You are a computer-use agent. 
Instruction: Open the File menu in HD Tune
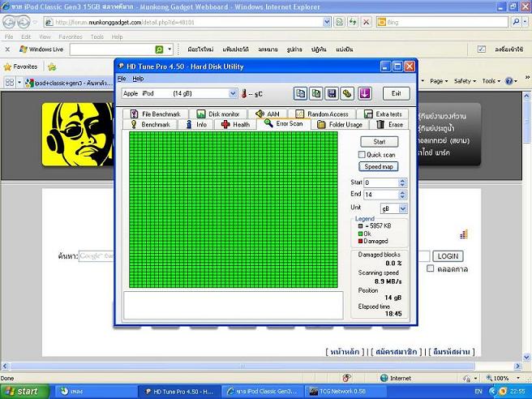click(122, 79)
